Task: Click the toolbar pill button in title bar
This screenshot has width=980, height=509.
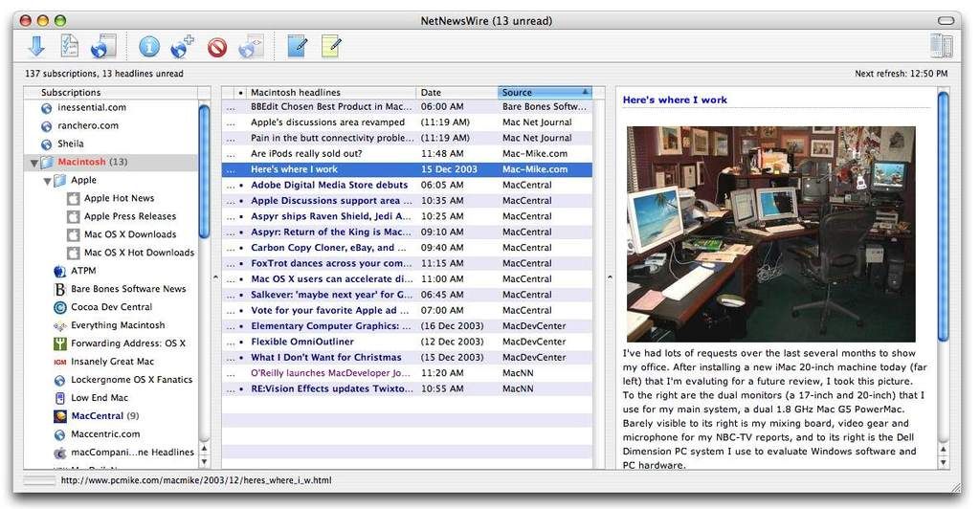Action: click(x=947, y=21)
